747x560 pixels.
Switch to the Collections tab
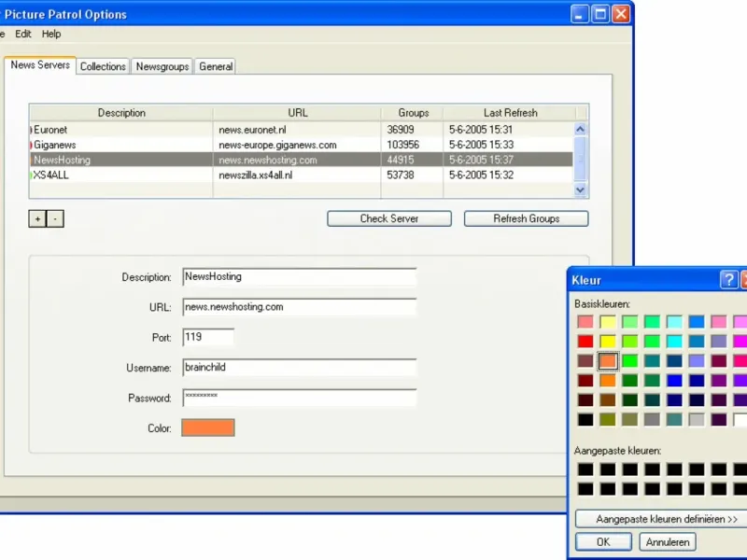[103, 66]
